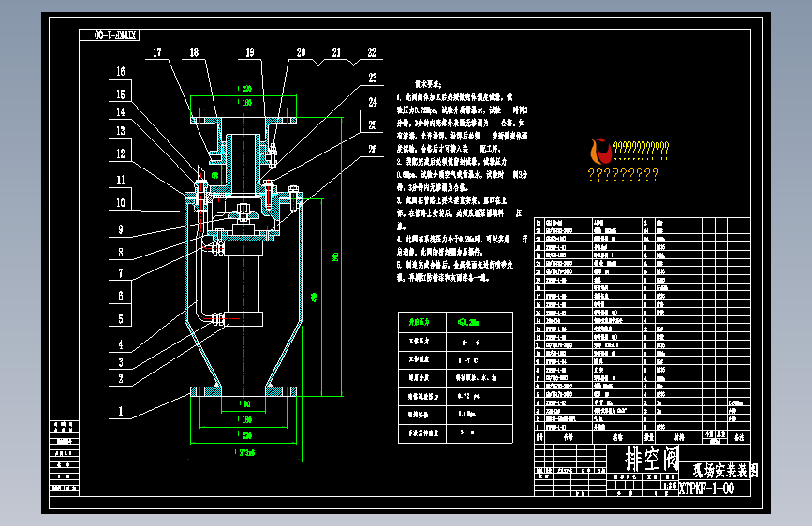
Task: Click the green 230 dimension below bottom flange
Action: tap(246, 435)
